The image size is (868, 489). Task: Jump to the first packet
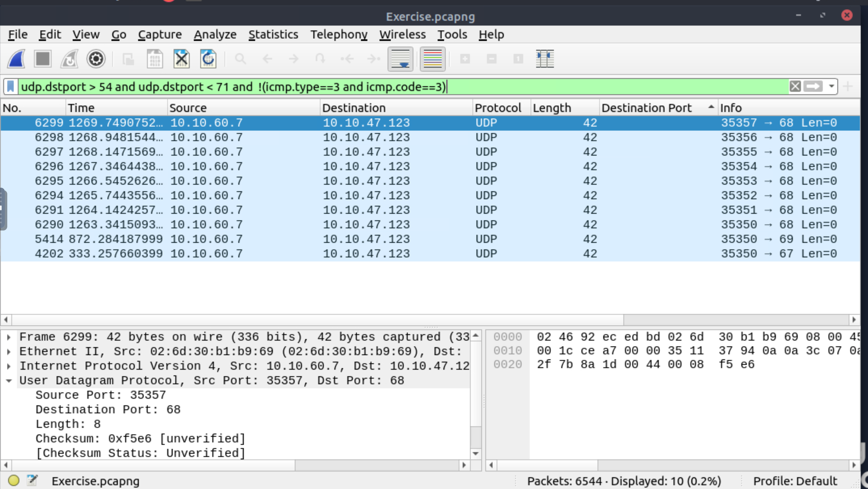(x=347, y=59)
